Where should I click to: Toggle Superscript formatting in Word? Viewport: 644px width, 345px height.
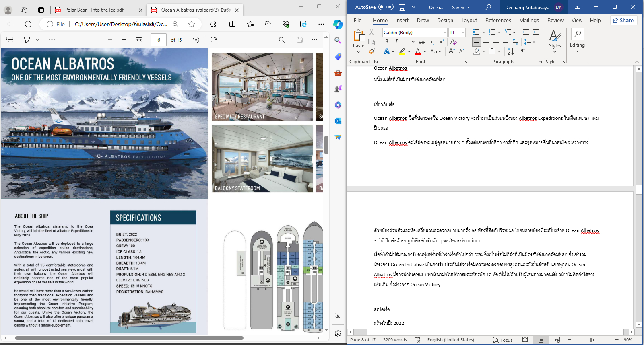(442, 42)
